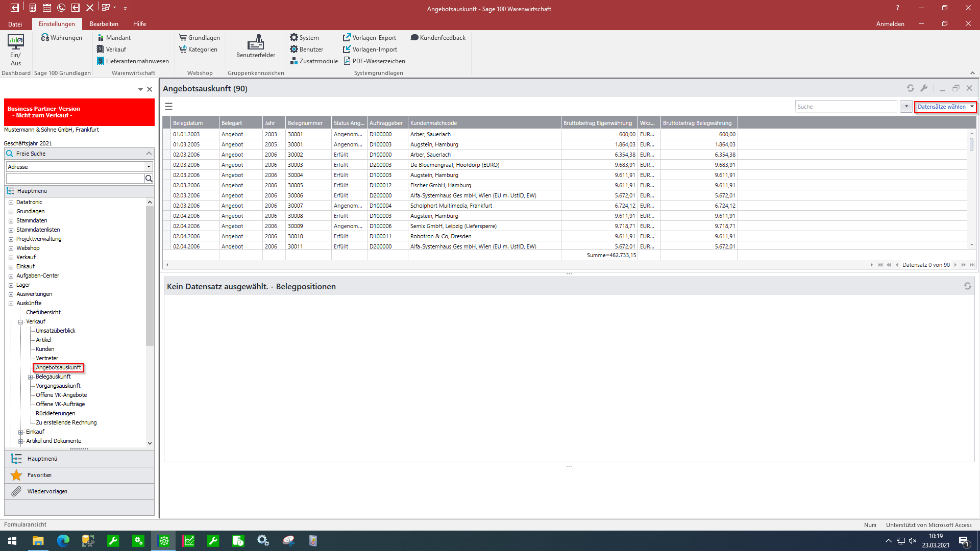Open search options dropdown next to Suche
Screen dimensions: 980x551
(x=906, y=107)
